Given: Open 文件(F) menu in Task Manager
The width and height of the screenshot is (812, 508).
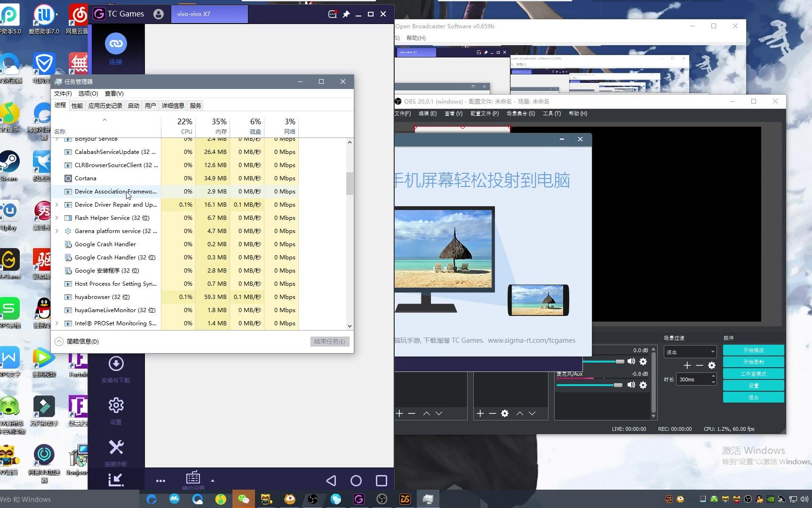Looking at the screenshot, I should click(63, 94).
